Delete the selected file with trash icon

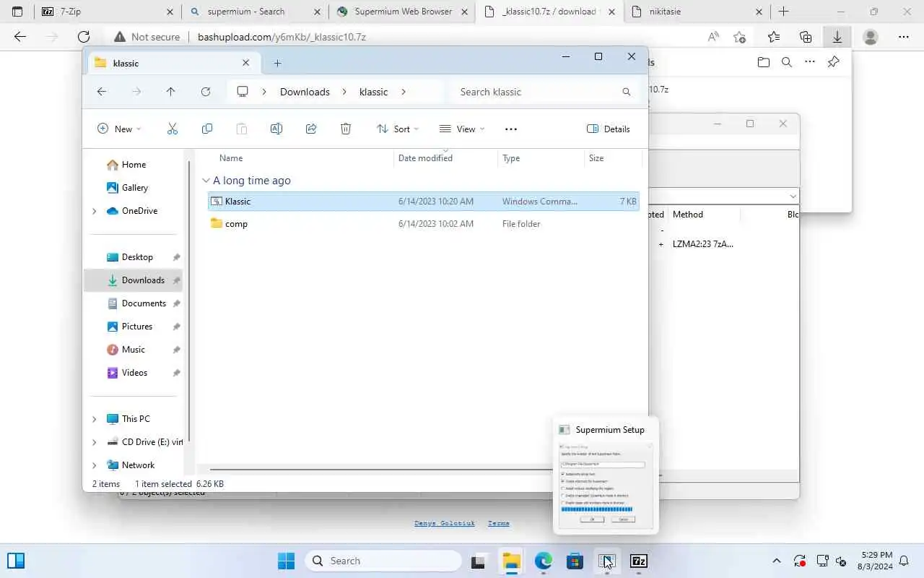tap(346, 129)
